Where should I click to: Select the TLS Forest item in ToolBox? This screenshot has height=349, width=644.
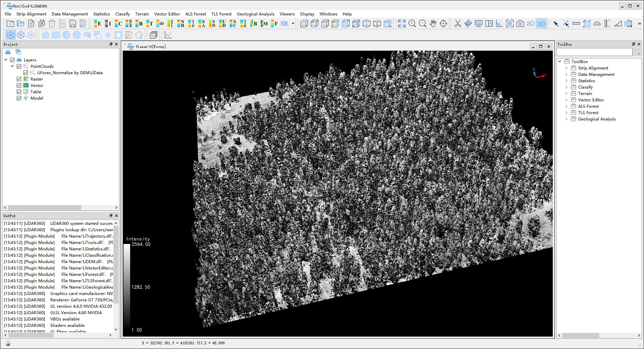tap(588, 113)
